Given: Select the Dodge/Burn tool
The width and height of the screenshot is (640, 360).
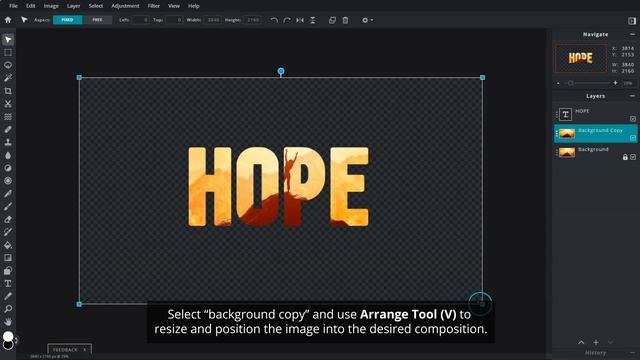Looking at the screenshot, I should (8, 168).
